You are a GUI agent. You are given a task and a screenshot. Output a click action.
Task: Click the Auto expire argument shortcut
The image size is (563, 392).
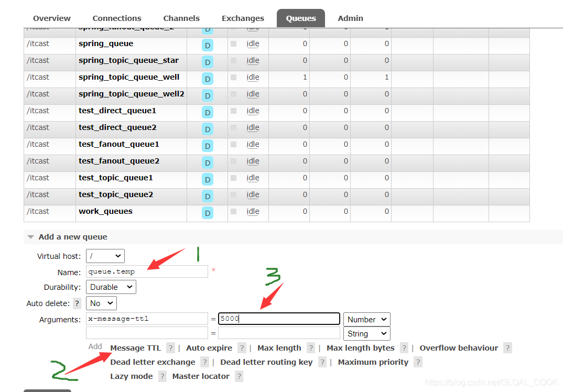(x=209, y=348)
